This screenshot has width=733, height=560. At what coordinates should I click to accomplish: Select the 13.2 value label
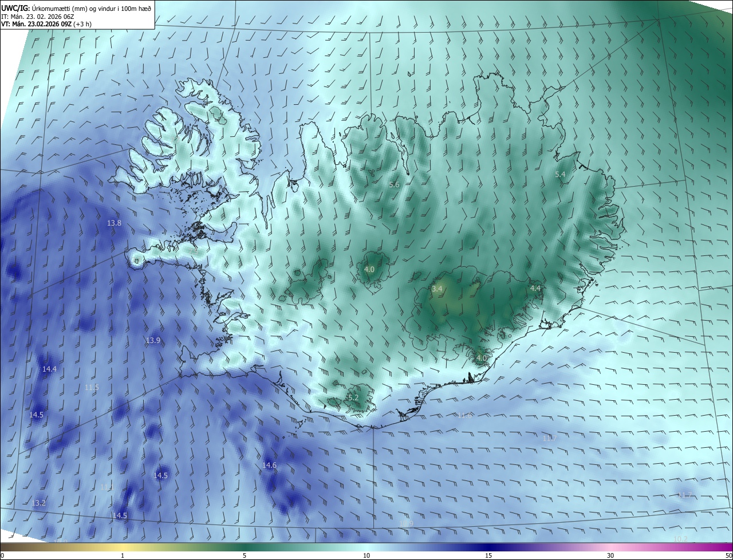coord(38,503)
